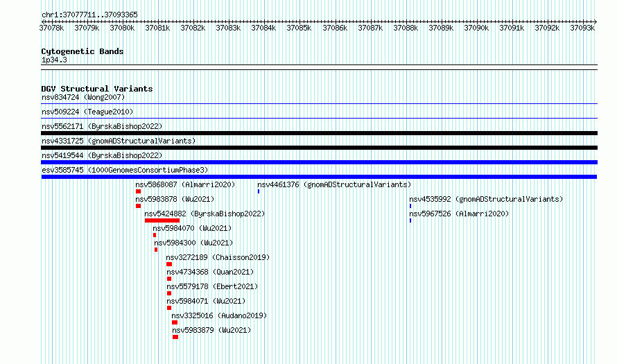Image resolution: width=617 pixels, height=364 pixels.
Task: Select the blue bar under esv3585745
Action: click(x=319, y=177)
